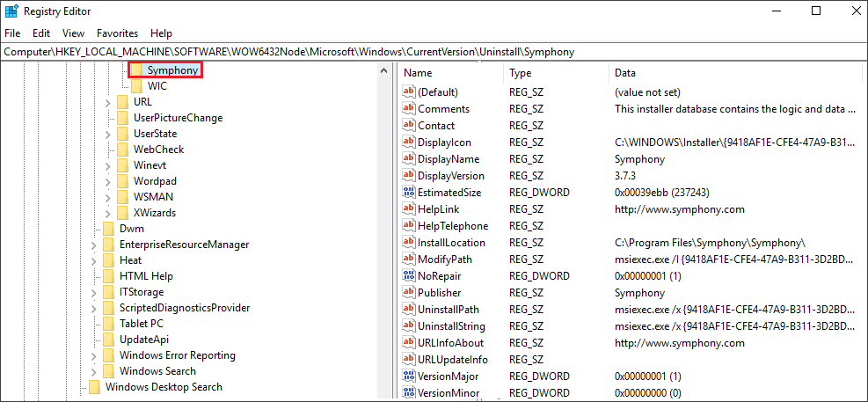The height and width of the screenshot is (402, 868).
Task: Click the HelpLink value string icon
Action: click(x=409, y=208)
